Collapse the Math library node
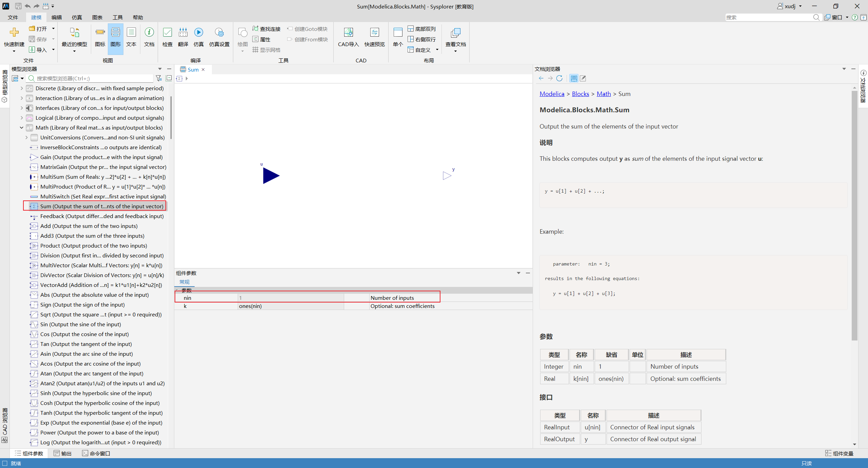 (x=22, y=128)
